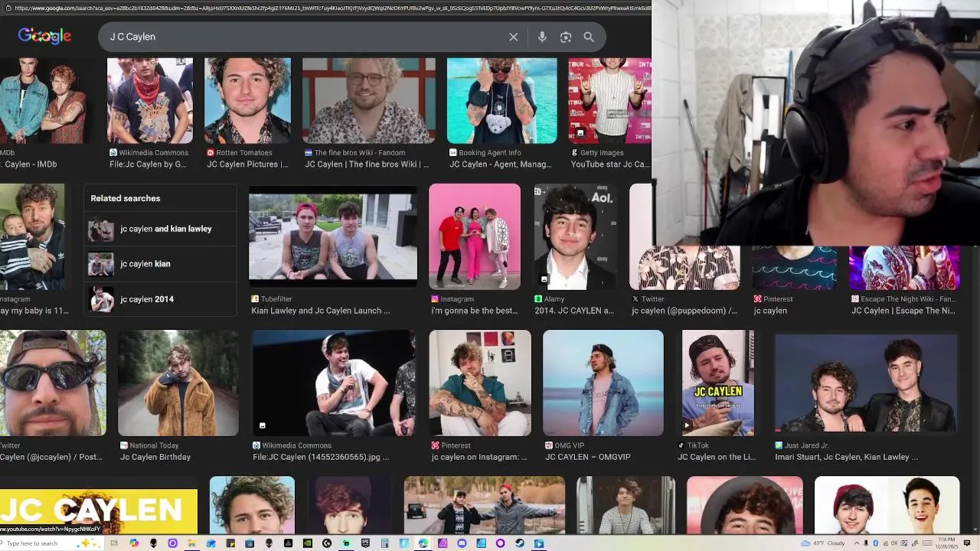This screenshot has height=551, width=980.
Task: Select related search 'jc caylen 2014'
Action: tap(160, 299)
